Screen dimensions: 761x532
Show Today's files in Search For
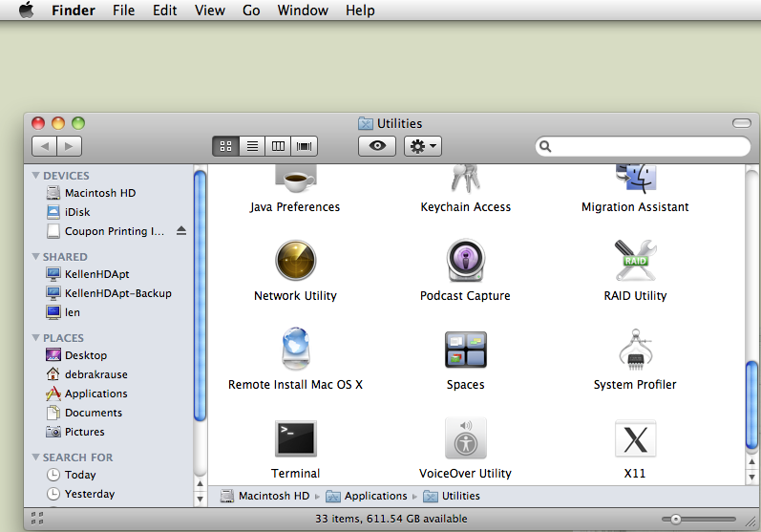point(71,475)
